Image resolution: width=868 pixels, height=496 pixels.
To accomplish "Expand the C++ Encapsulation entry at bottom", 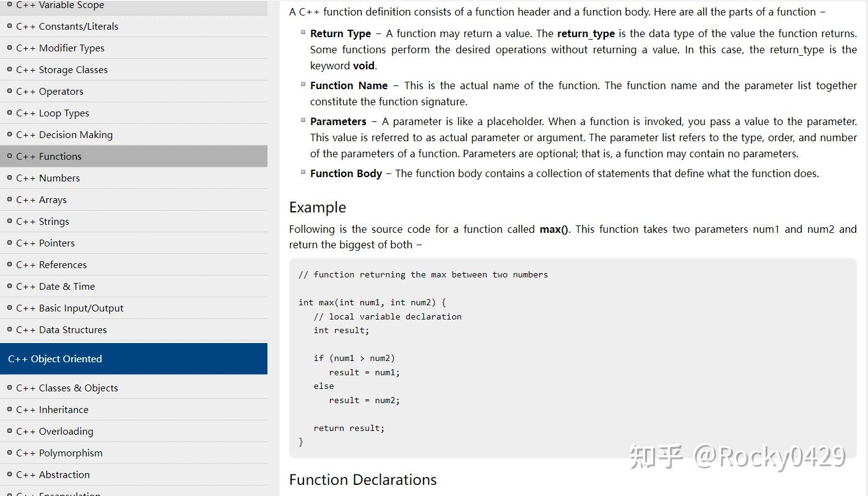I will [59, 493].
